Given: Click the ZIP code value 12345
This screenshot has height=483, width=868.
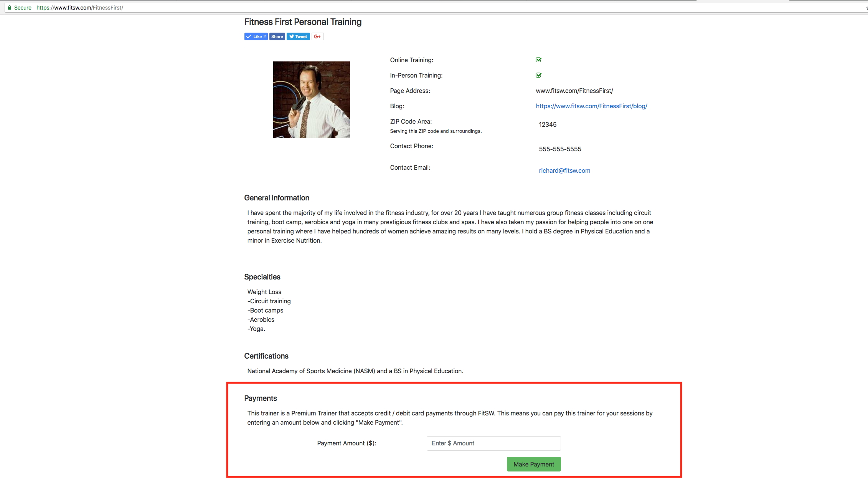Looking at the screenshot, I should pyautogui.click(x=548, y=124).
